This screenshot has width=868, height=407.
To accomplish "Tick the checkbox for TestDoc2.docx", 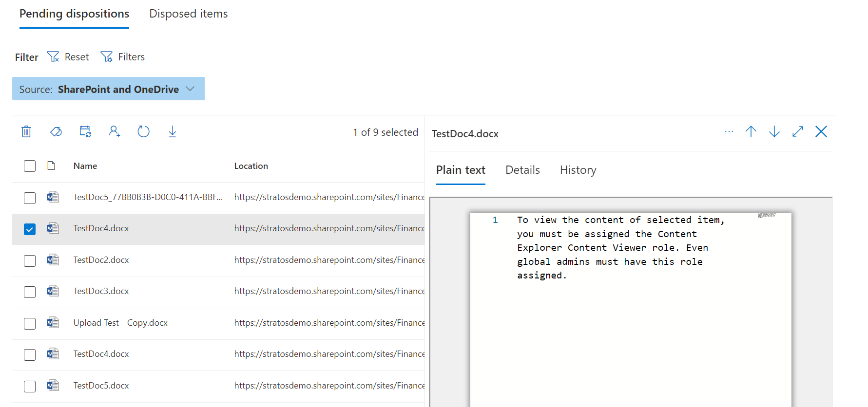I will 30,261.
